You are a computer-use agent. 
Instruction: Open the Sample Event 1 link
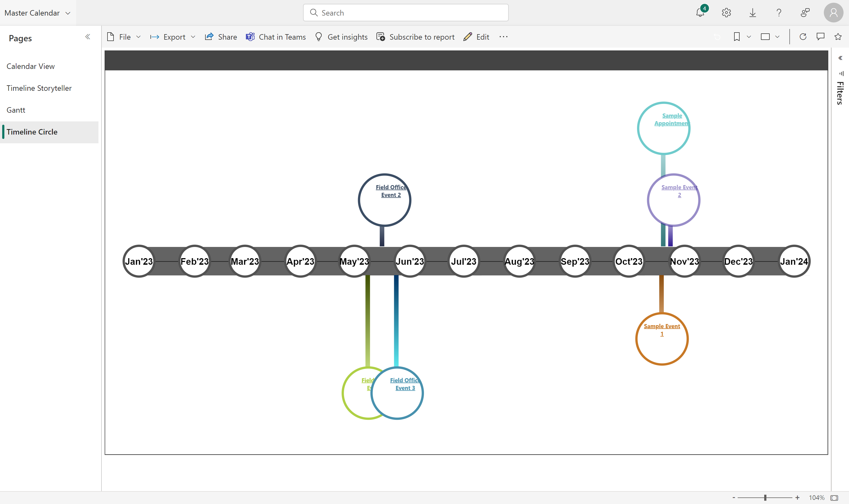point(662,330)
